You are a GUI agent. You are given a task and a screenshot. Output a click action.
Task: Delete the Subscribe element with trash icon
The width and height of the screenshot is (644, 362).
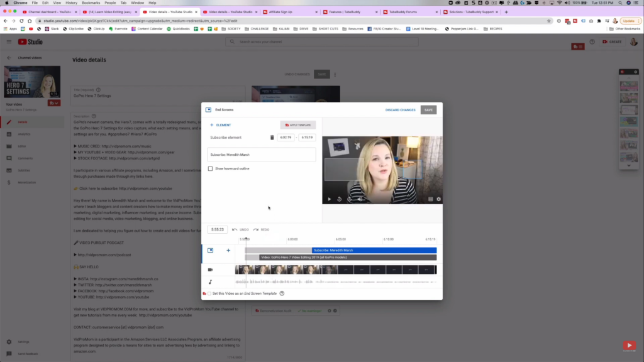click(272, 138)
